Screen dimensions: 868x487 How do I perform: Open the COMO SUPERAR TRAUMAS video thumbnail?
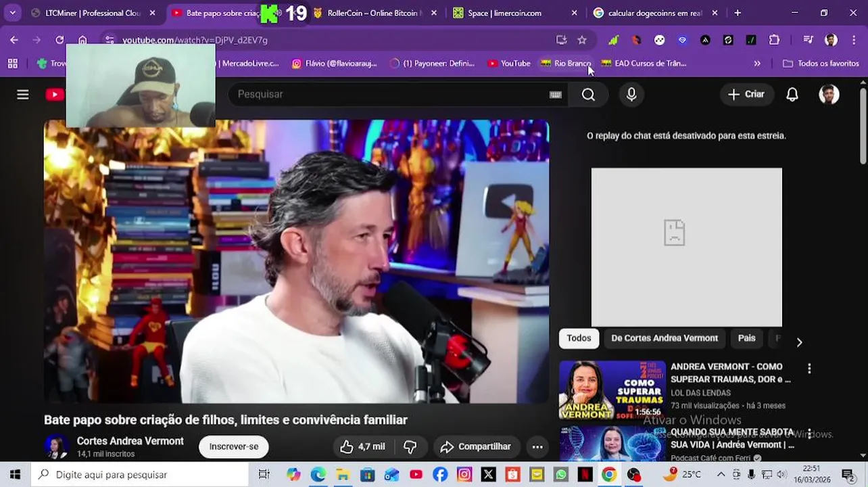tap(612, 390)
